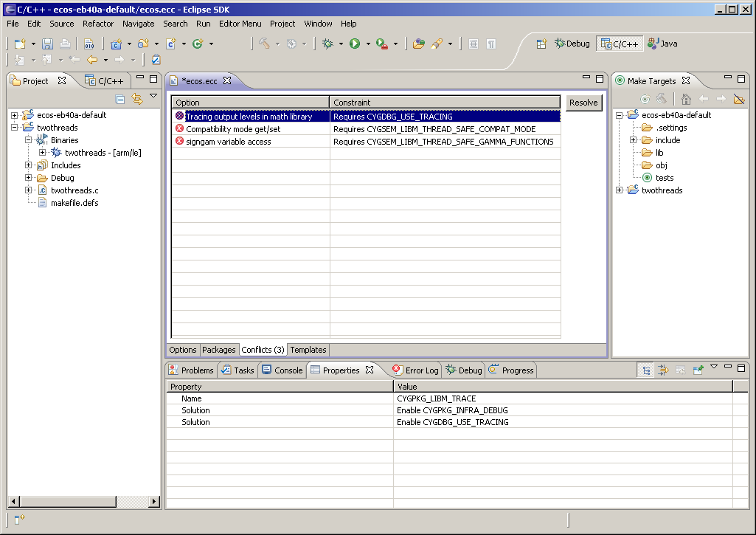Click Pin to Selection icon in Properties
The height and width of the screenshot is (535, 756).
click(x=698, y=370)
